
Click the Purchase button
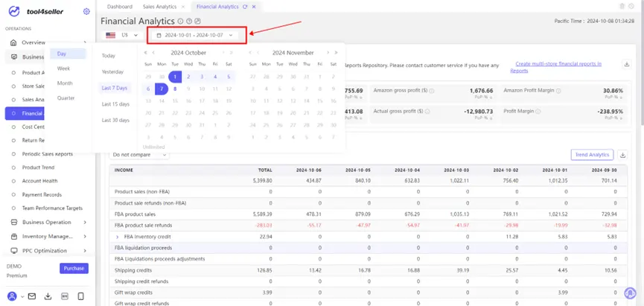click(x=74, y=268)
